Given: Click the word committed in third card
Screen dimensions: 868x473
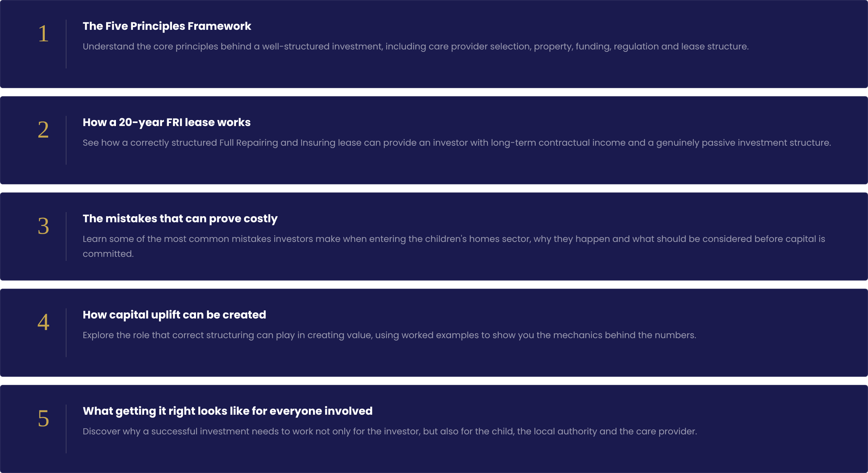Looking at the screenshot, I should click(x=108, y=254).
